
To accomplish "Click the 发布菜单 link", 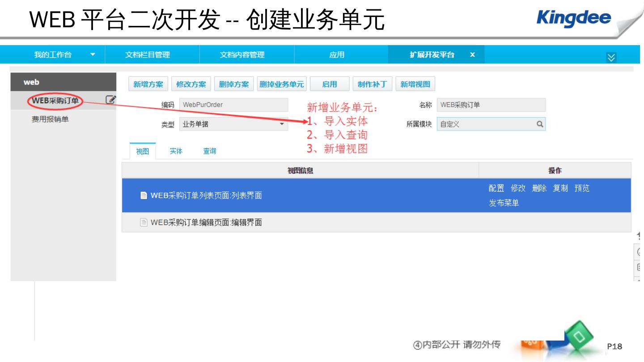I will [504, 203].
